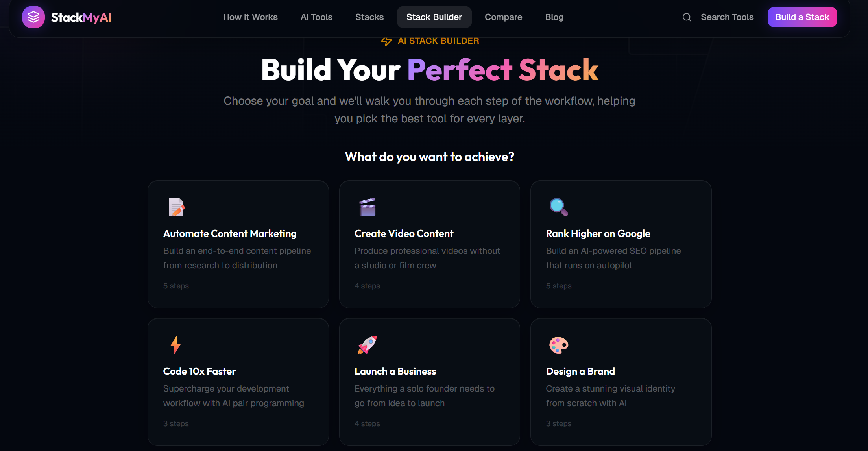Click the pencil-and-document icon on Automate Content Marketing
The width and height of the screenshot is (868, 451).
176,207
